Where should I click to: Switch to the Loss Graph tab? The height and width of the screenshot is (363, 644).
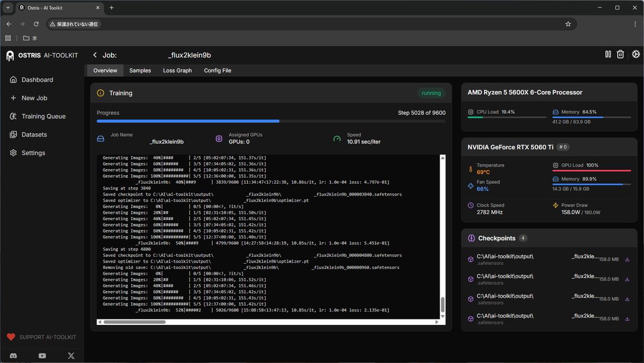point(177,70)
